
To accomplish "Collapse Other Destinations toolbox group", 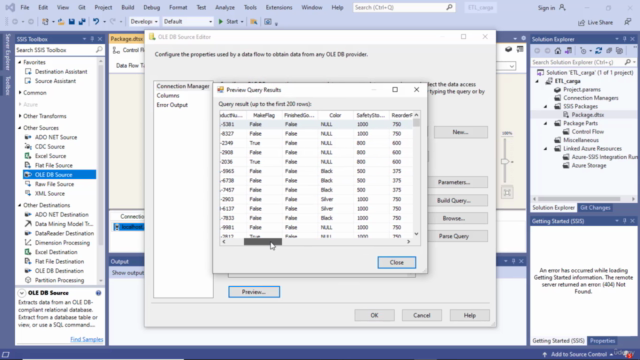I will point(20,205).
